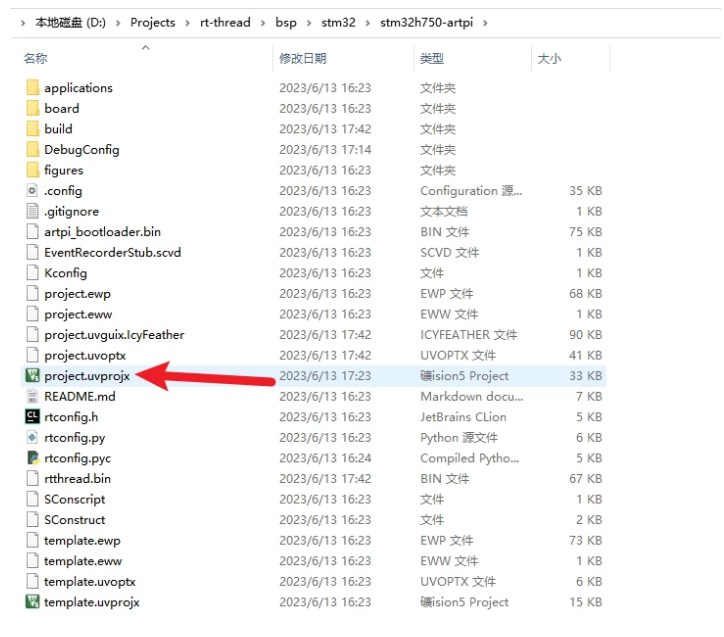
Task: Click Markdown docu... type cell
Action: (x=471, y=397)
